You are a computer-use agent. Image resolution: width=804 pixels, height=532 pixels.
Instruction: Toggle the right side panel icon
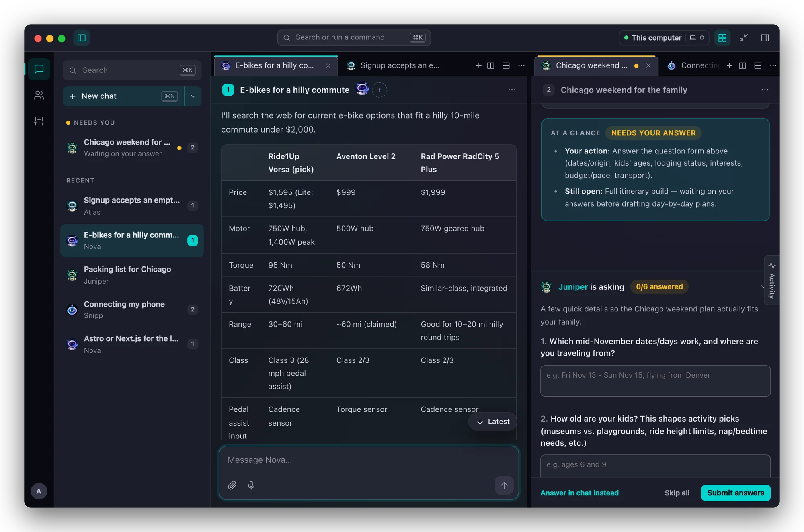pos(765,38)
